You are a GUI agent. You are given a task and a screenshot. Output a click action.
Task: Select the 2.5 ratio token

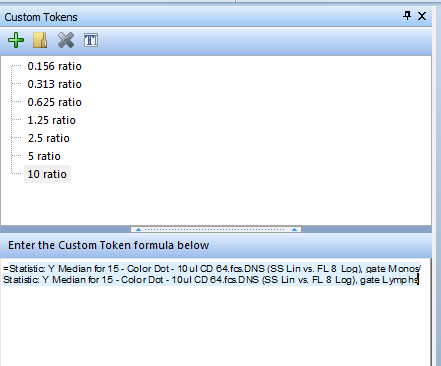pos(49,138)
